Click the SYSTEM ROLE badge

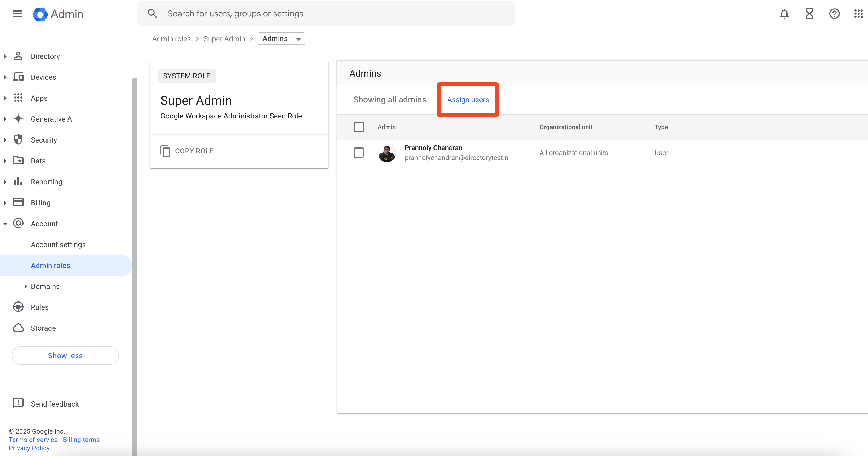[x=187, y=76]
